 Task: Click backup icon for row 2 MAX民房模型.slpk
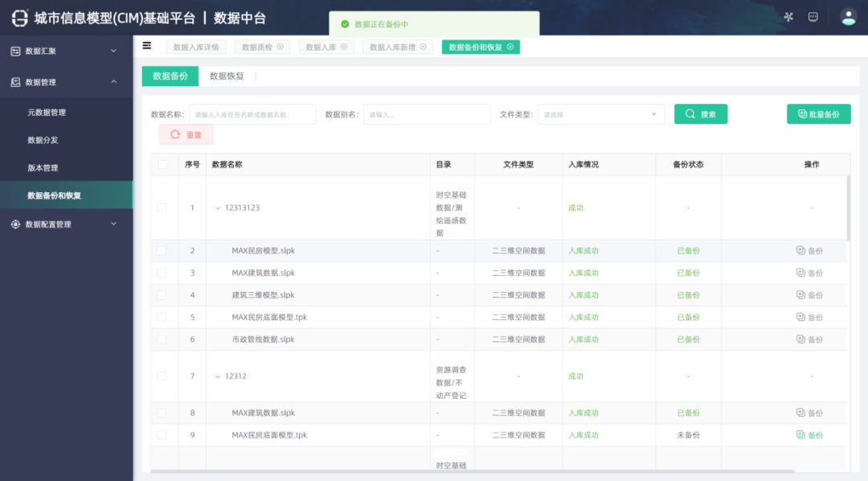click(x=800, y=250)
